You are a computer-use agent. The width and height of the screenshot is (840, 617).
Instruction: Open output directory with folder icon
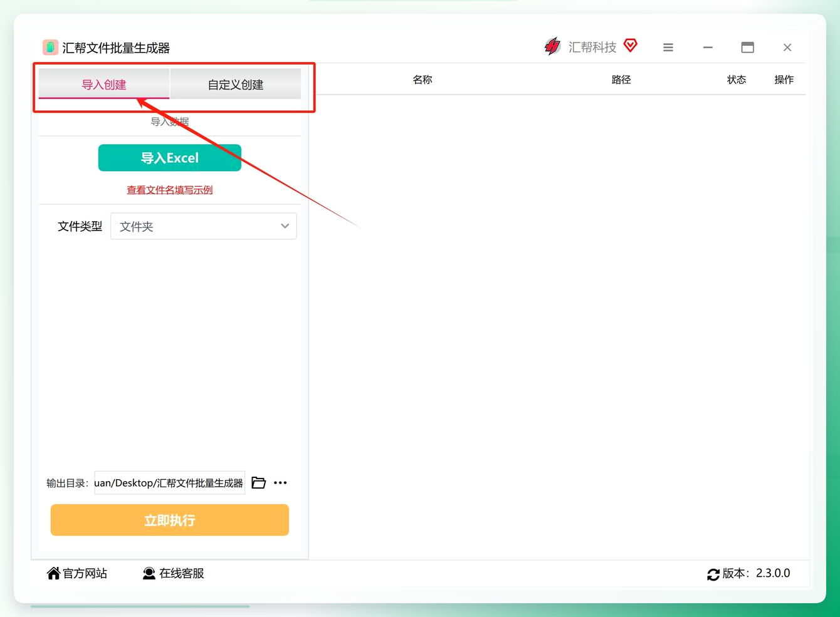click(258, 482)
